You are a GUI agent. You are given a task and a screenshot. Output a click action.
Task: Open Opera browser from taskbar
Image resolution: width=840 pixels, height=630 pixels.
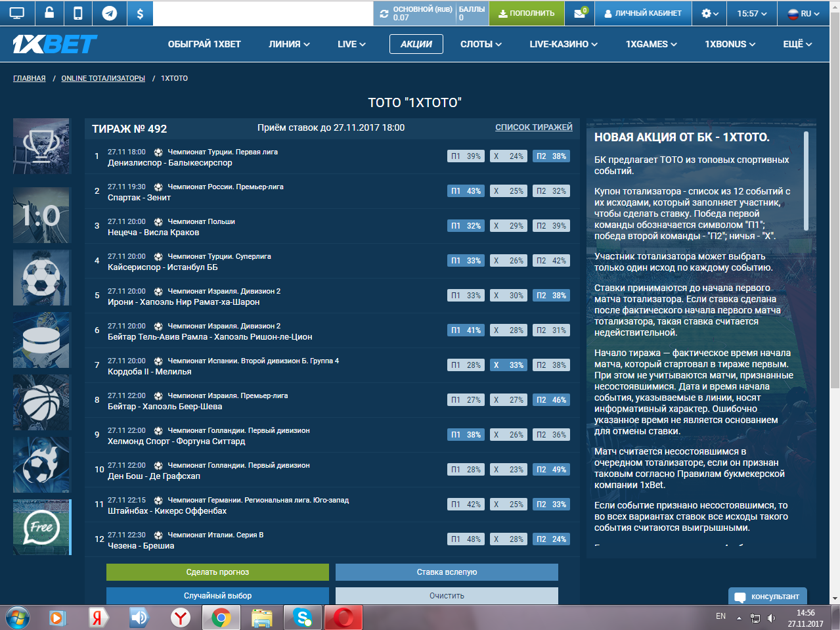(x=343, y=618)
